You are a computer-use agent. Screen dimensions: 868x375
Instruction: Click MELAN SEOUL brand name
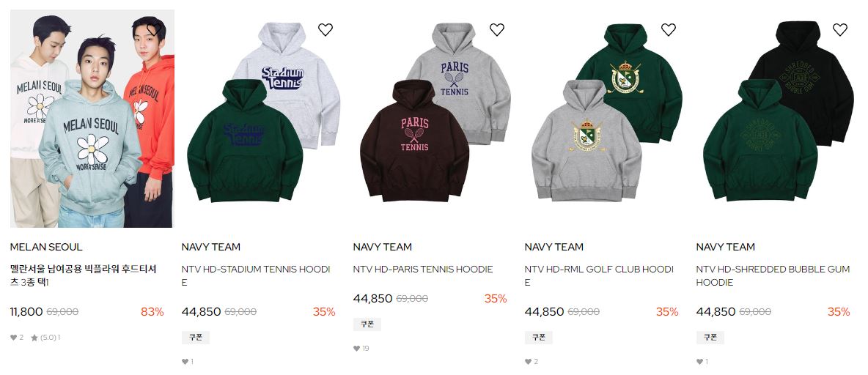(x=46, y=248)
